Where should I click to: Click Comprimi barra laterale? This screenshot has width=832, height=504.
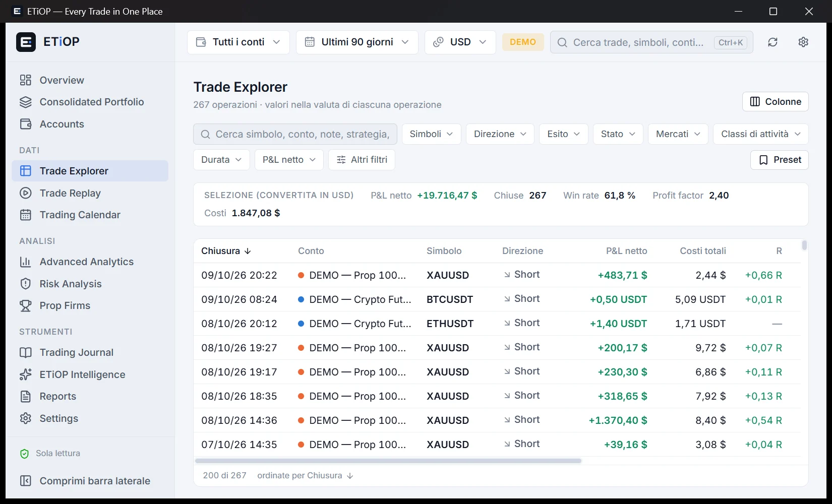click(x=90, y=481)
